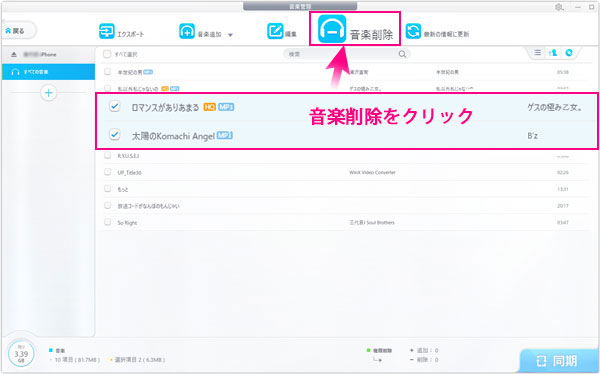Click the HQ badge on ロマンスがありあまる
600x374 pixels.
coord(210,107)
